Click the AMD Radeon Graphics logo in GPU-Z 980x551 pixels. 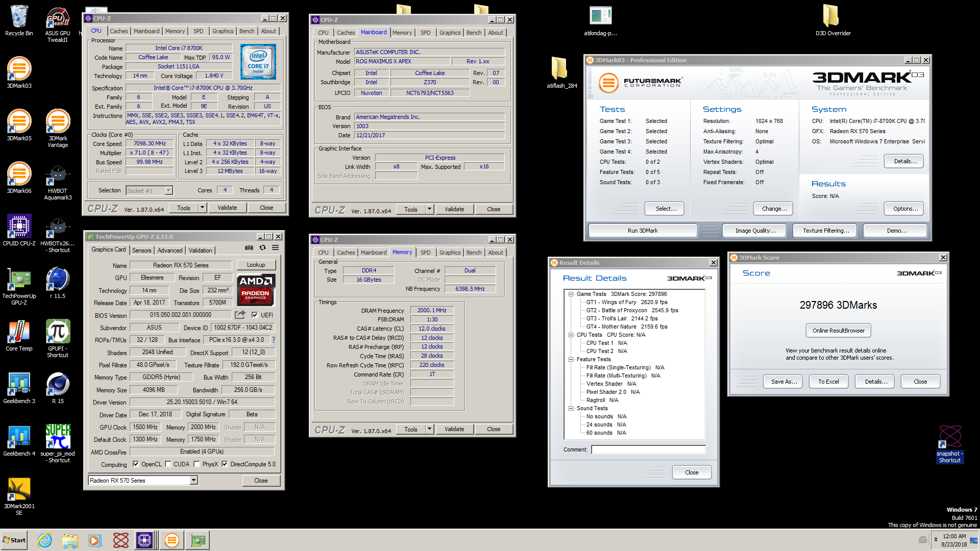(256, 289)
